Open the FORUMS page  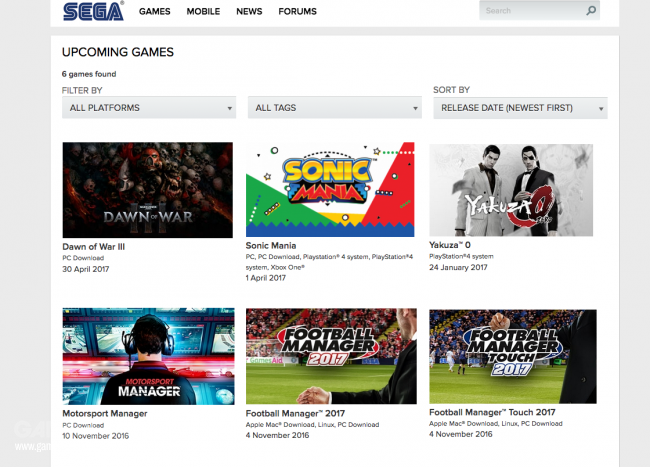pos(297,12)
